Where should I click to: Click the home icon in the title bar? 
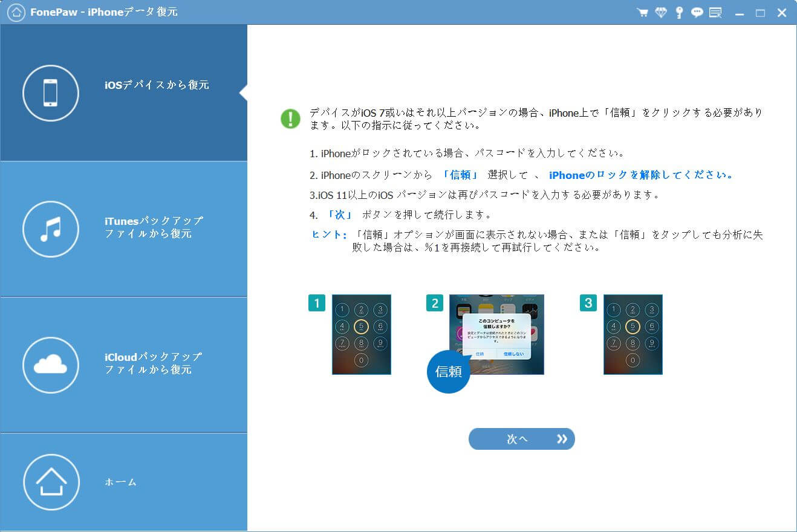coord(17,12)
